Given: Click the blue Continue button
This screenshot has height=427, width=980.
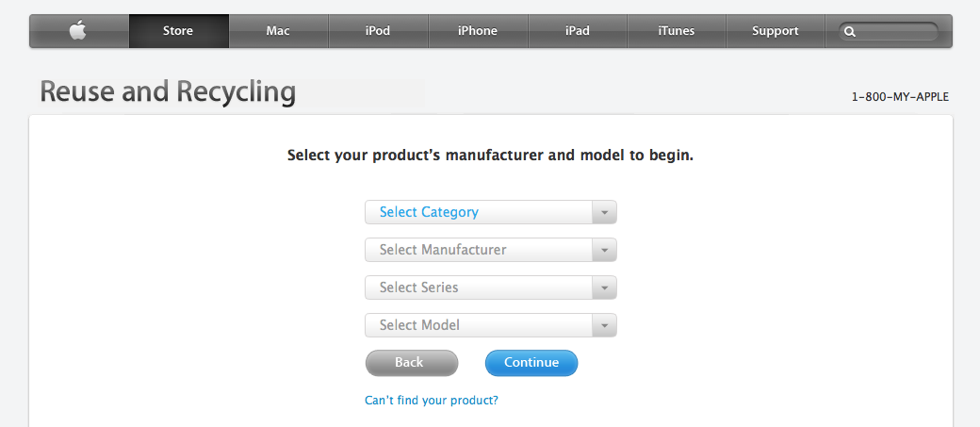Looking at the screenshot, I should pos(531,363).
